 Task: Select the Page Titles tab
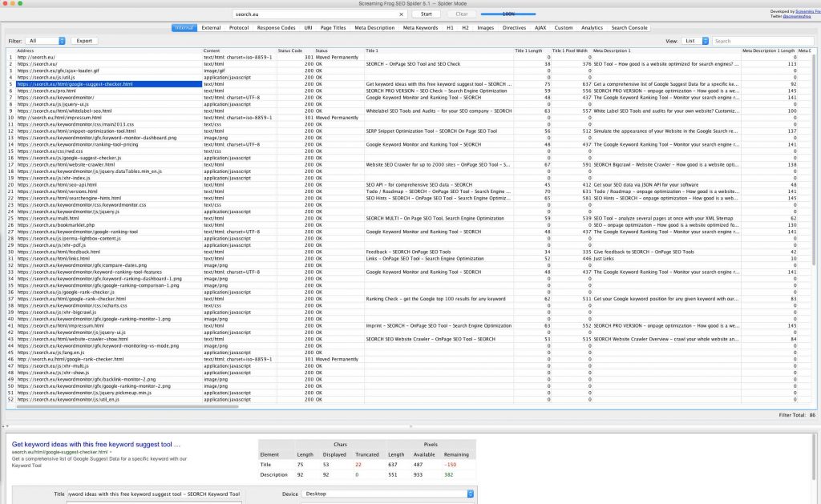(x=333, y=28)
